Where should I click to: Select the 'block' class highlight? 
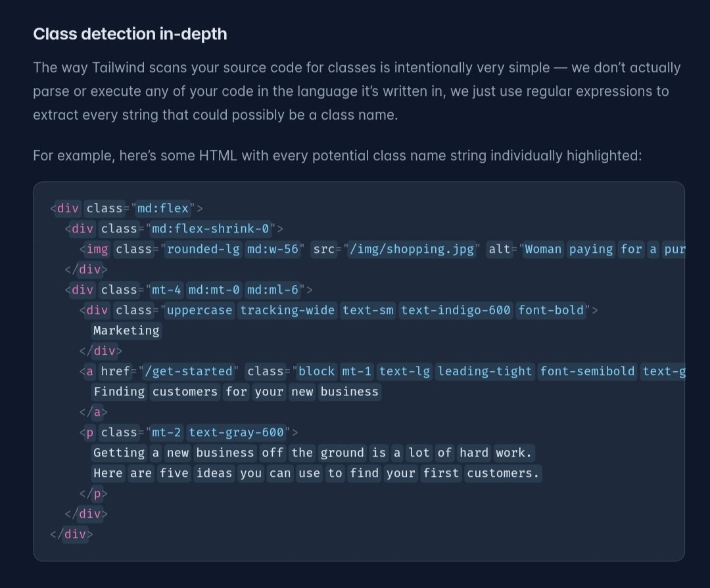(x=316, y=371)
